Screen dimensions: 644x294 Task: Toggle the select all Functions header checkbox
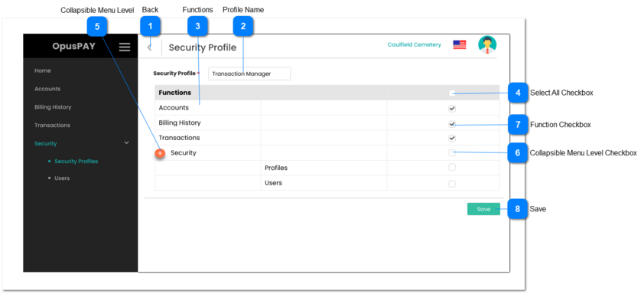point(452,93)
